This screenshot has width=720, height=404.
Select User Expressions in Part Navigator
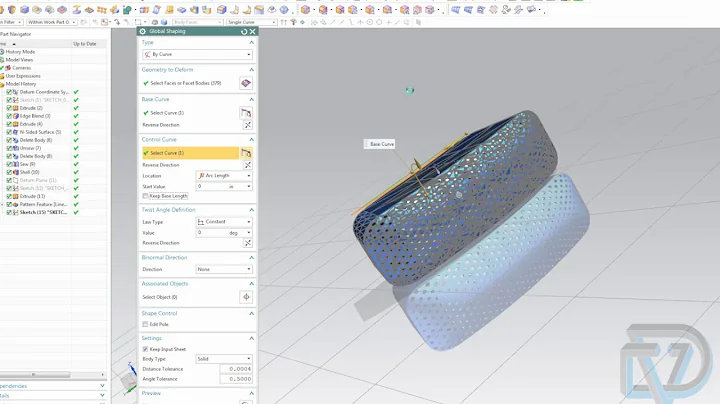23,76
